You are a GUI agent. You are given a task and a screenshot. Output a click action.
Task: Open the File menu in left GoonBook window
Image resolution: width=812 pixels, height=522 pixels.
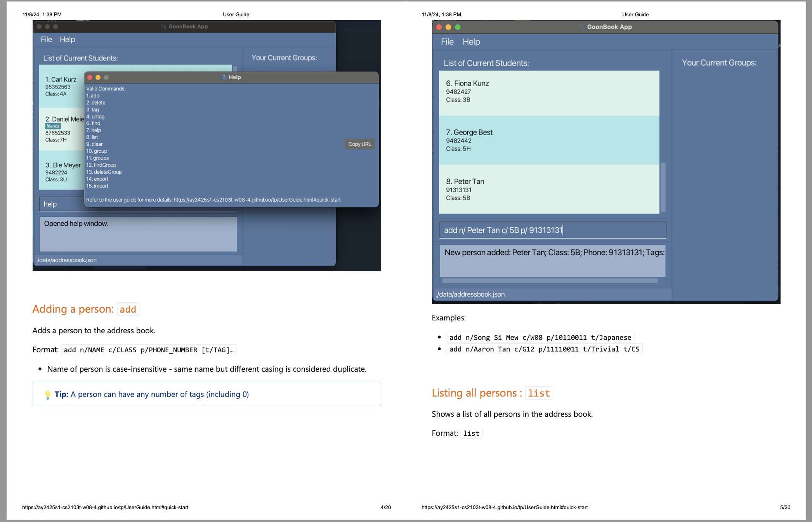point(46,39)
